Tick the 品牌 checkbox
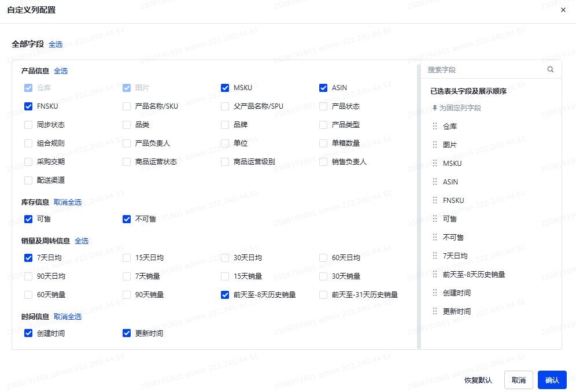The height and width of the screenshot is (392, 576). click(x=225, y=124)
